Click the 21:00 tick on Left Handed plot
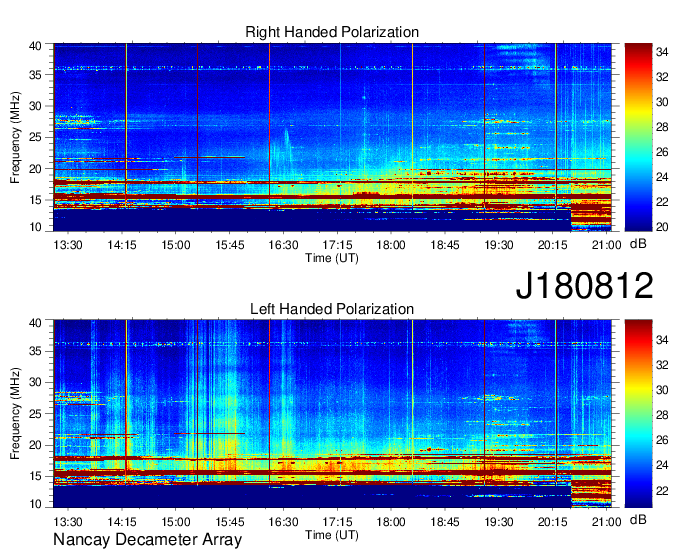This screenshot has width=680, height=552. coord(606,522)
